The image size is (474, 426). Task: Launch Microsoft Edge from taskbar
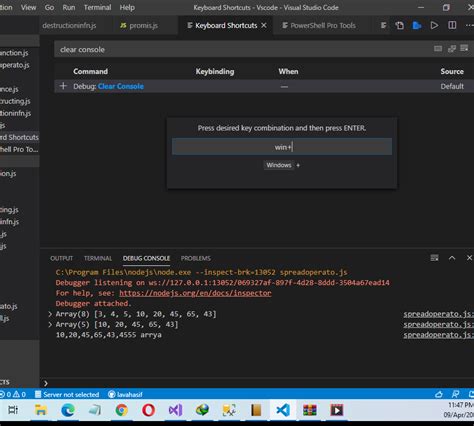(x=68, y=410)
